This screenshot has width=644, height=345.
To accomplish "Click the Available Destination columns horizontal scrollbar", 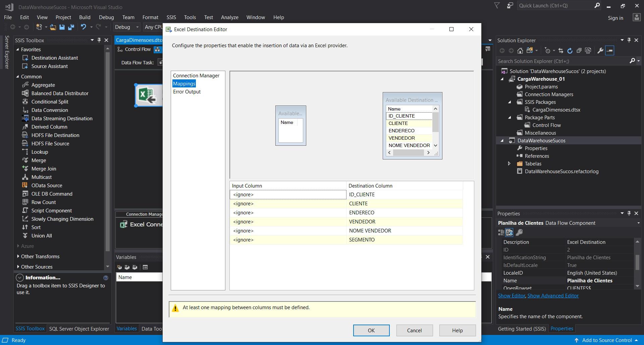I will 409,153.
